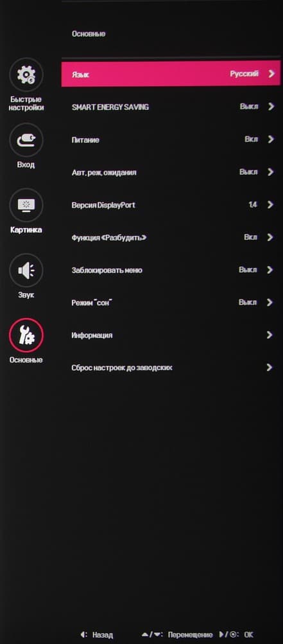This screenshot has width=283, height=644.
Task: Select the Режим "сон" menu item
Action: tap(172, 303)
